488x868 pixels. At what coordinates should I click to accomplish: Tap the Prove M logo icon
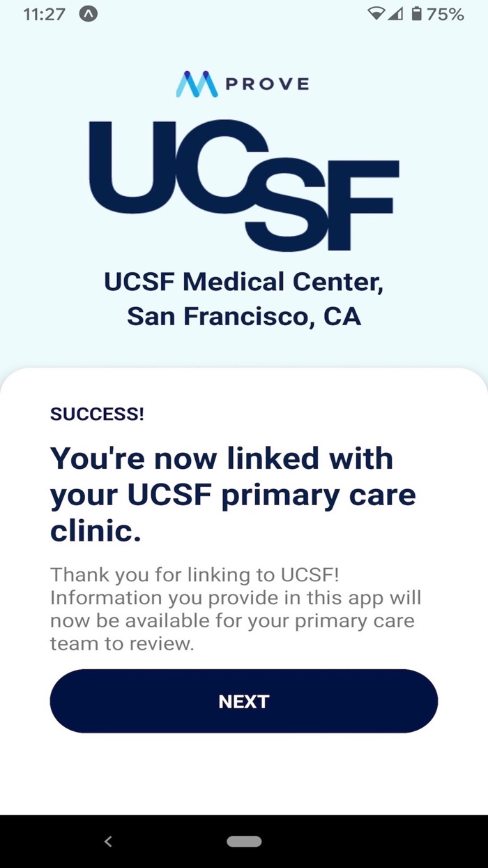click(x=197, y=84)
